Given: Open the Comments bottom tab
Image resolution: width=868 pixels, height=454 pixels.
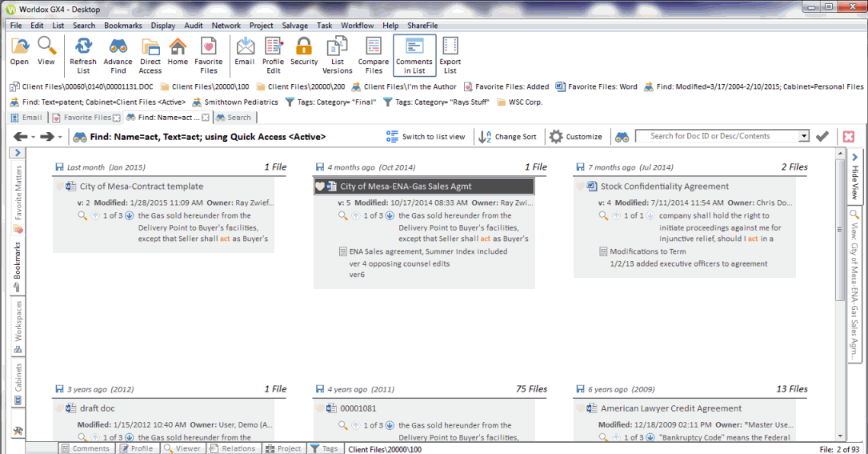Looking at the screenshot, I should click(x=86, y=448).
